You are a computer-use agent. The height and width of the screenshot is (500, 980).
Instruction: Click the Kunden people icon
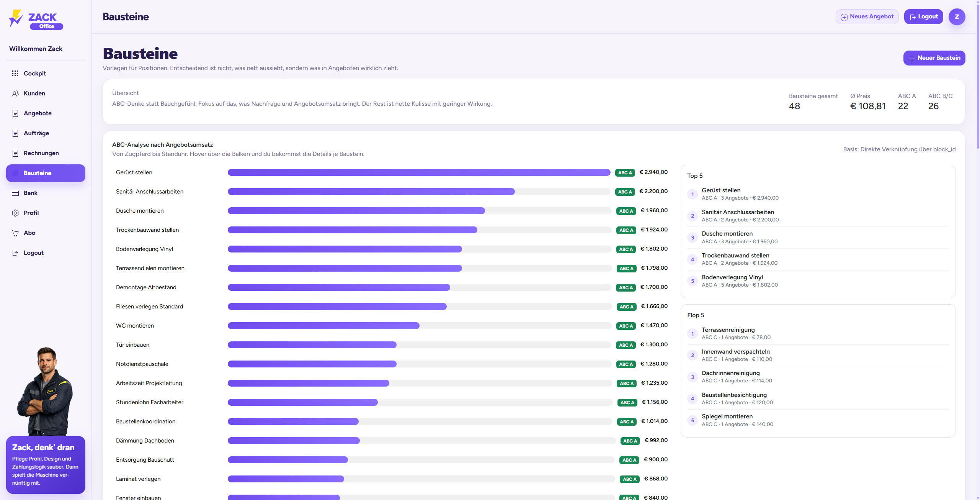[x=15, y=93]
